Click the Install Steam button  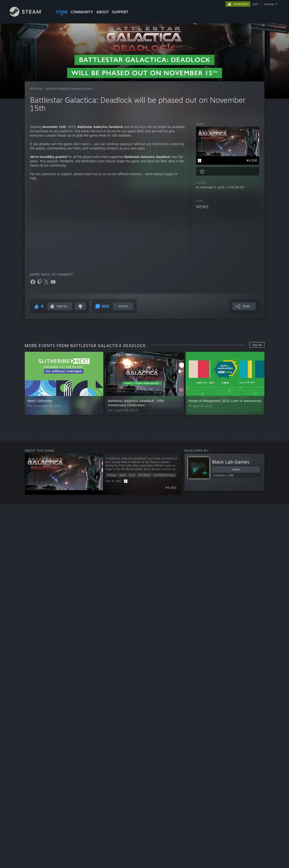click(x=238, y=4)
